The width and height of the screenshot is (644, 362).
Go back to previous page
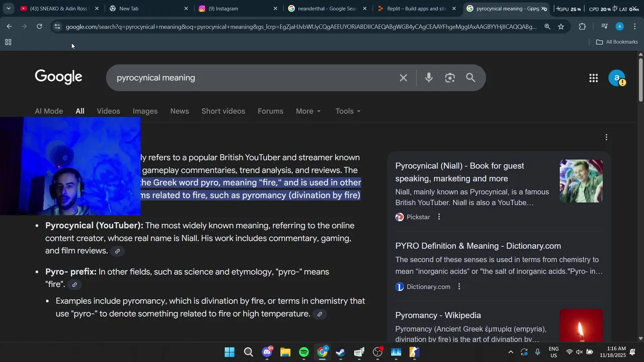(9, 27)
